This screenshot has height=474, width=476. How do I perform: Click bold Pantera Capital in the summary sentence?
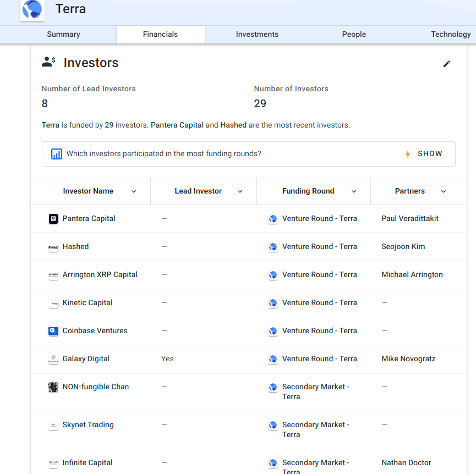[x=177, y=125]
